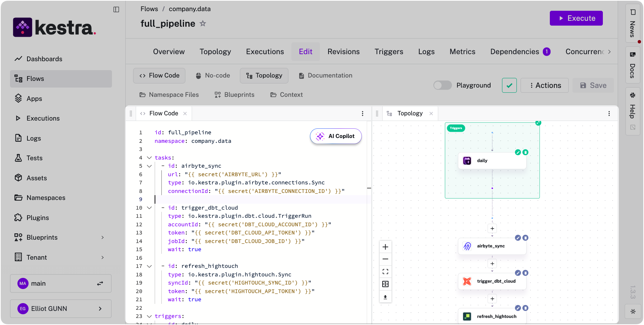644x325 pixels.
Task: Open Namespaces in sidebar
Action: pos(61,198)
